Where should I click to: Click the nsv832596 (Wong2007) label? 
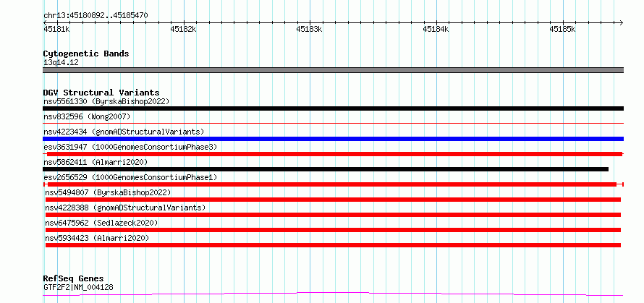point(87,117)
